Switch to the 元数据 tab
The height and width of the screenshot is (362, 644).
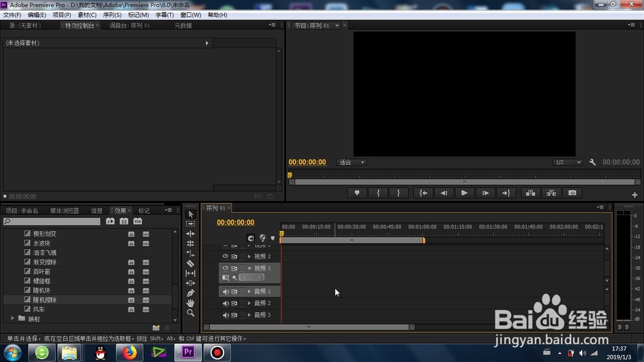point(183,26)
